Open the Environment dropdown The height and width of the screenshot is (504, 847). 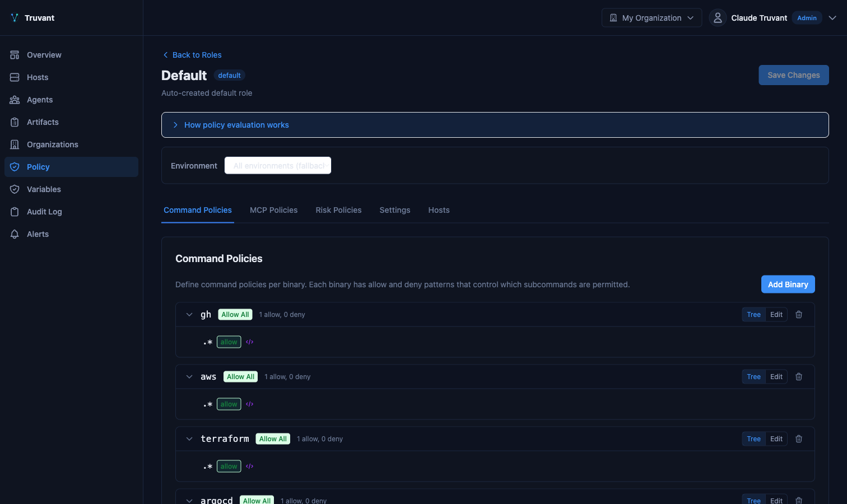coord(278,166)
